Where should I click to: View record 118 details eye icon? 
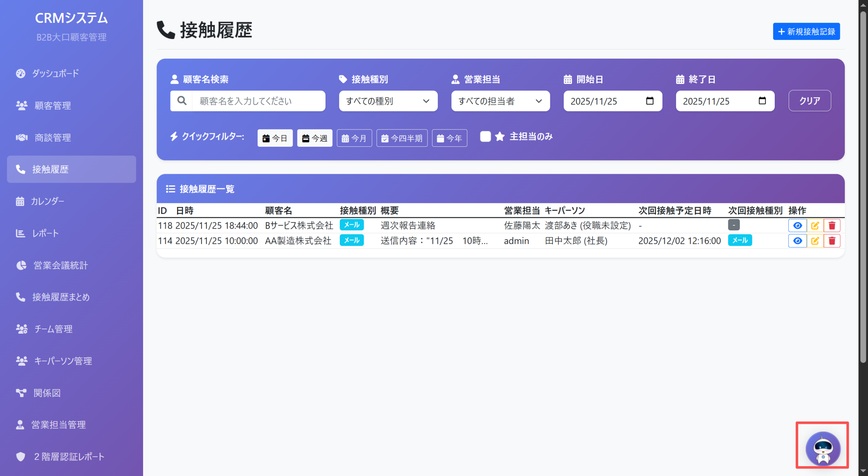tap(797, 226)
